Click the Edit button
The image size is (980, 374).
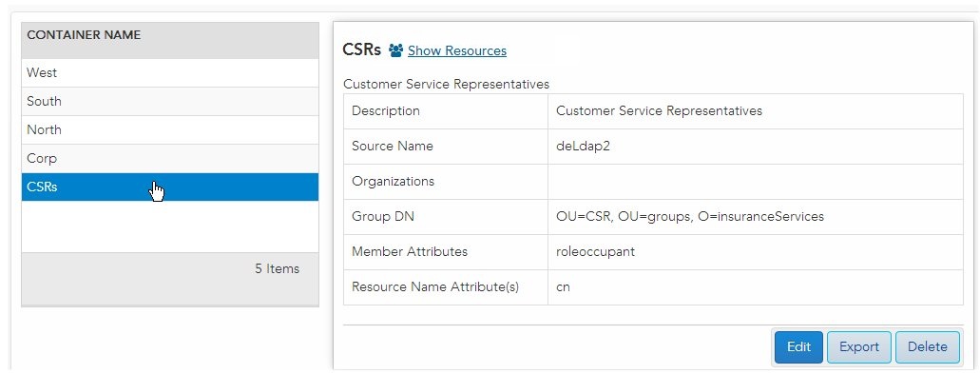tap(798, 347)
